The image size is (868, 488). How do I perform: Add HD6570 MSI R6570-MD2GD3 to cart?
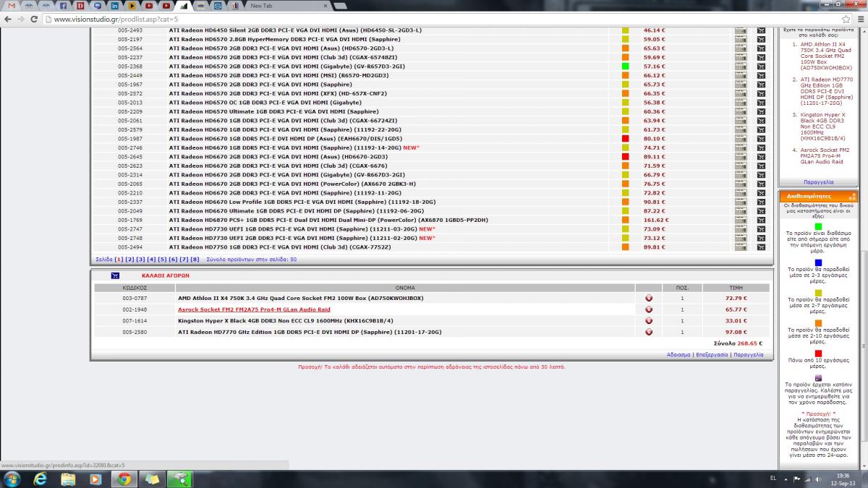(761, 75)
